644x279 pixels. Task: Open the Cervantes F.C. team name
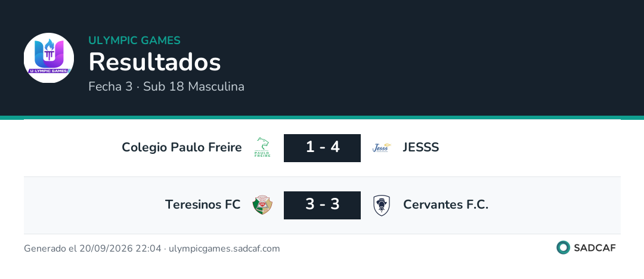[446, 204]
